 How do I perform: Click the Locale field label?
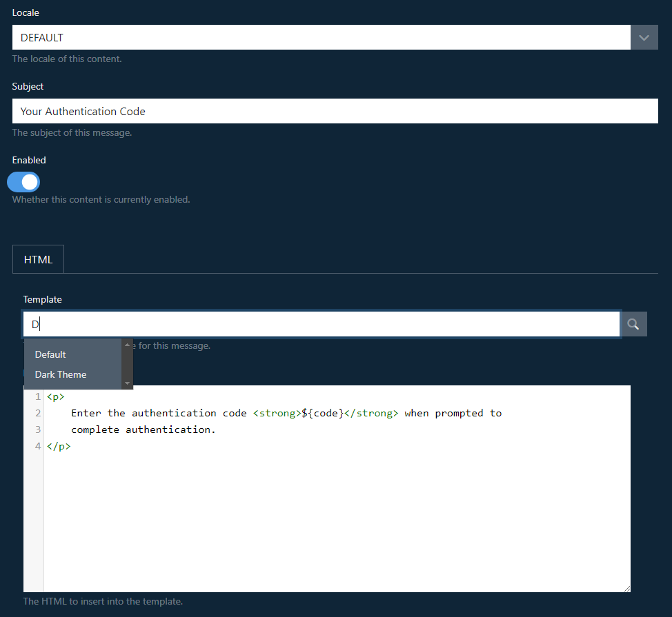click(26, 13)
